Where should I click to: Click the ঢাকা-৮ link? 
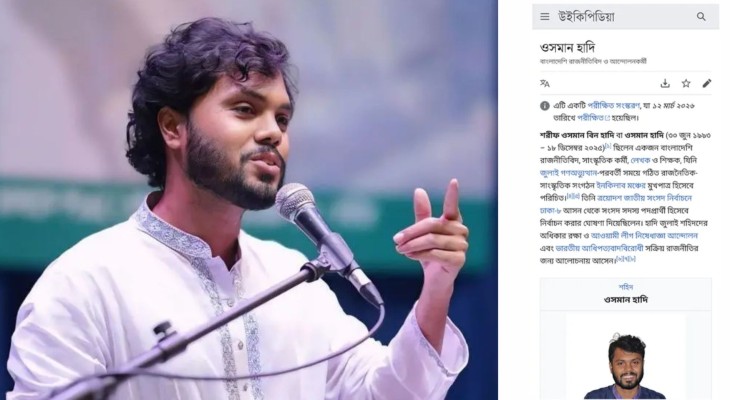pyautogui.click(x=550, y=210)
